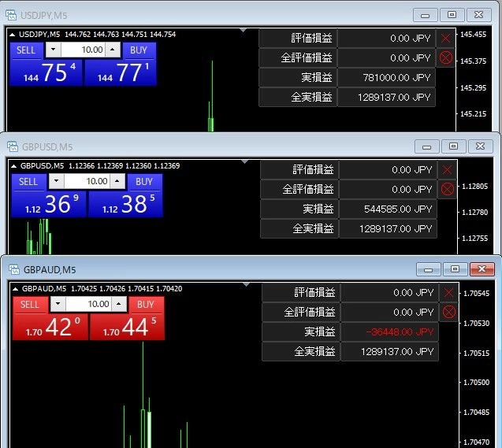Click sell price 1.70420 in GBPAUD panel
Viewport: 502px width, 448px height.
pyautogui.click(x=50, y=327)
